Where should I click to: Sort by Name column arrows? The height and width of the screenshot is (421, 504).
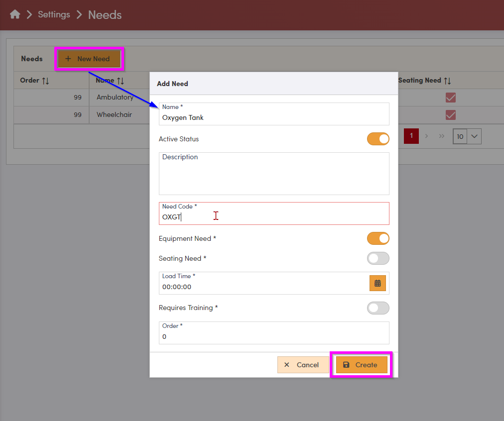[x=120, y=81]
